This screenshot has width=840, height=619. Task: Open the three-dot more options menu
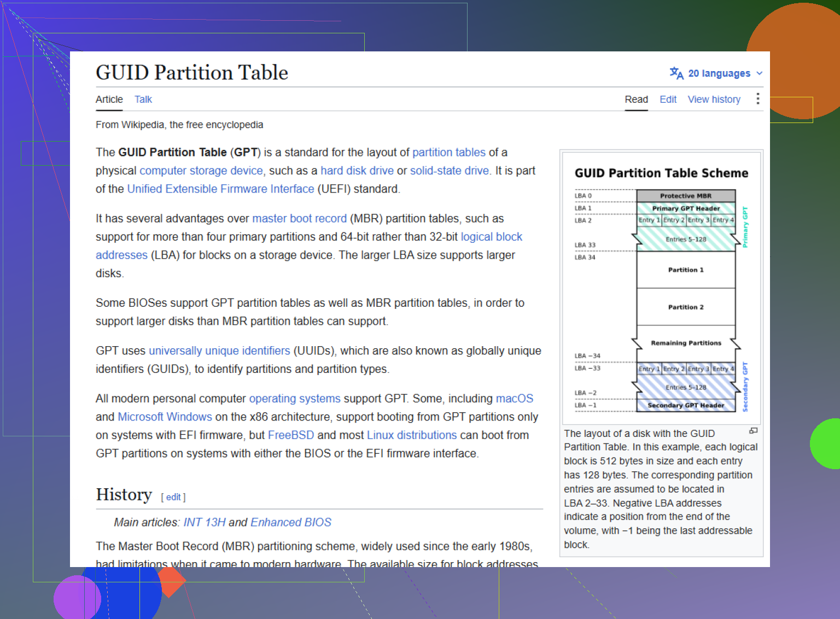click(757, 98)
